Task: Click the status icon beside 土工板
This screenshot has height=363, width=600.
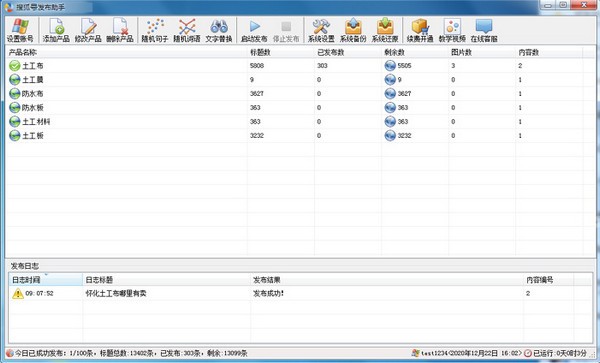Action: coord(15,135)
